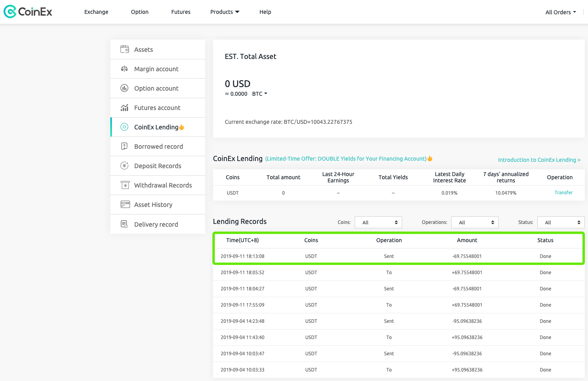Click the flame icon after the limited-time offer
The image size is (588, 381).
[x=430, y=159]
